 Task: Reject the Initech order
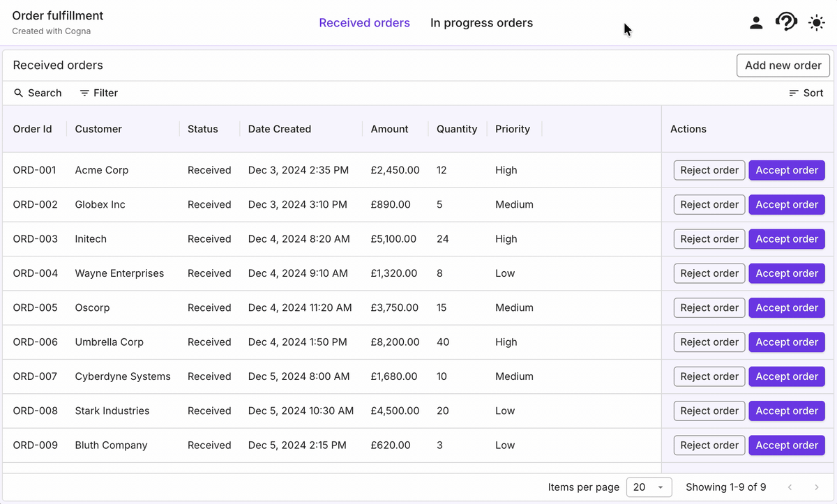click(x=709, y=239)
